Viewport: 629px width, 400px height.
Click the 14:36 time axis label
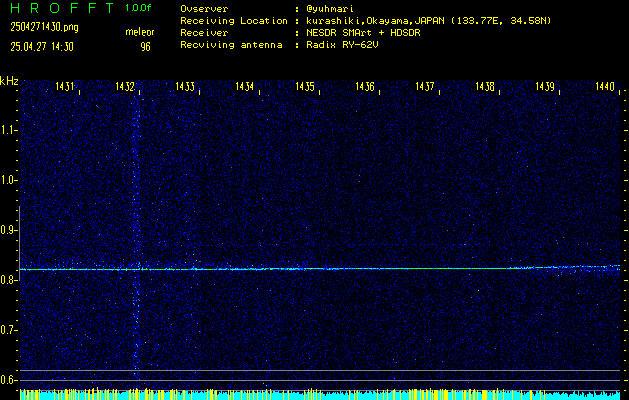pyautogui.click(x=365, y=86)
